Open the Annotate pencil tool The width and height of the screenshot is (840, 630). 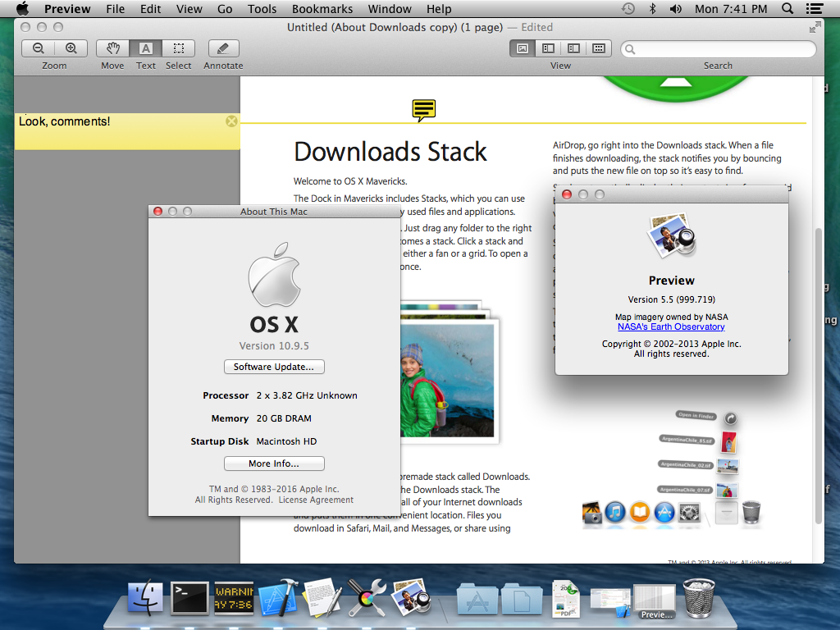point(223,48)
